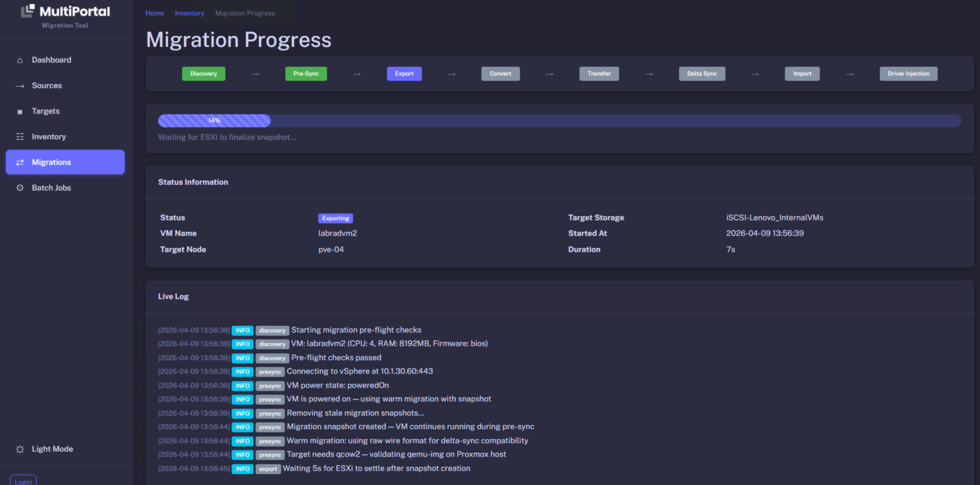Navigate to Inventory breadcrumb link
Image resolution: width=980 pixels, height=485 pixels.
(x=189, y=13)
